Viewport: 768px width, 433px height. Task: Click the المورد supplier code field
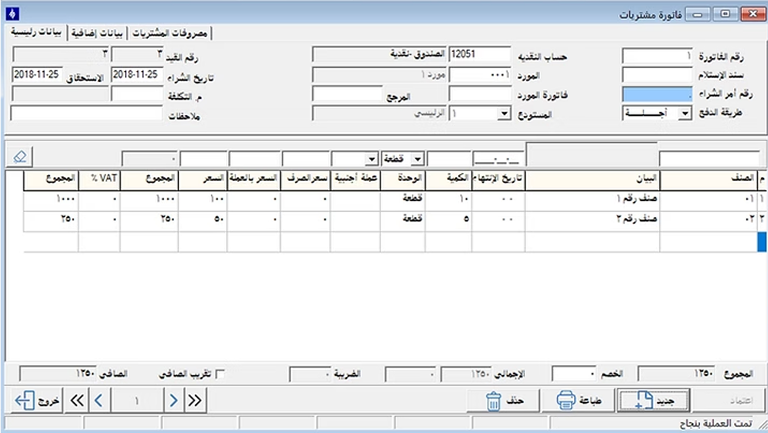[x=480, y=75]
